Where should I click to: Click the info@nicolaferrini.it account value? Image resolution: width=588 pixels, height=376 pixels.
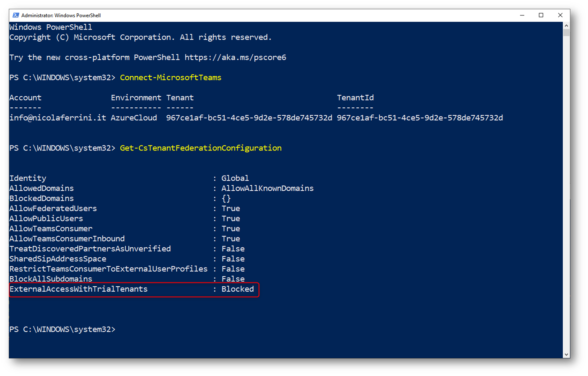tap(58, 118)
